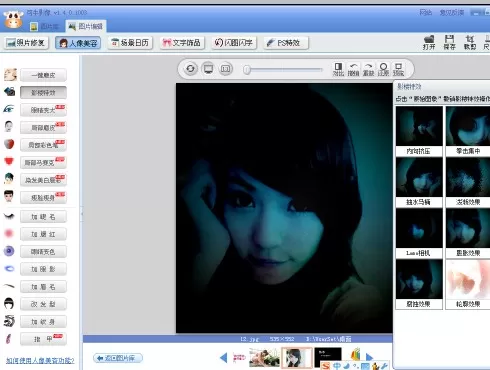Screen dimensions: 490x370
Task: Click the dragon tattoo icon
Action: click(x=9, y=321)
